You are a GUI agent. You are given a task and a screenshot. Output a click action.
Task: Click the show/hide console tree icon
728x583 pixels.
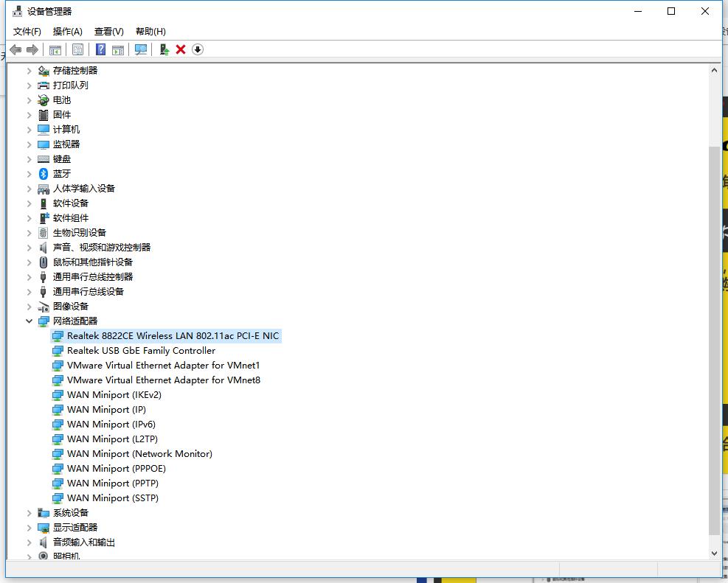point(55,49)
